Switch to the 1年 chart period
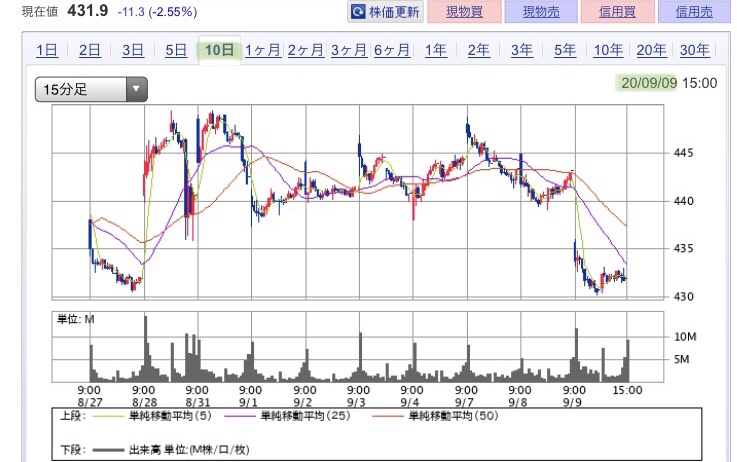 pos(436,50)
